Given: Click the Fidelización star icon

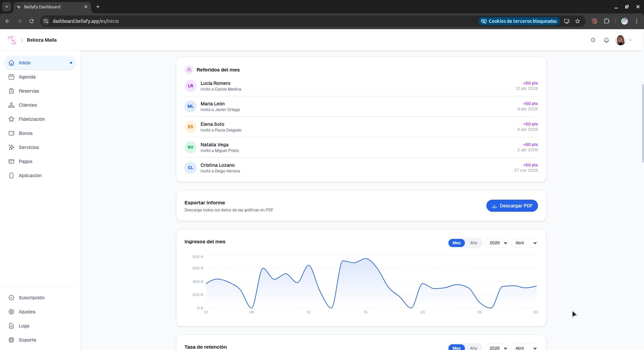Looking at the screenshot, I should pyautogui.click(x=11, y=119).
